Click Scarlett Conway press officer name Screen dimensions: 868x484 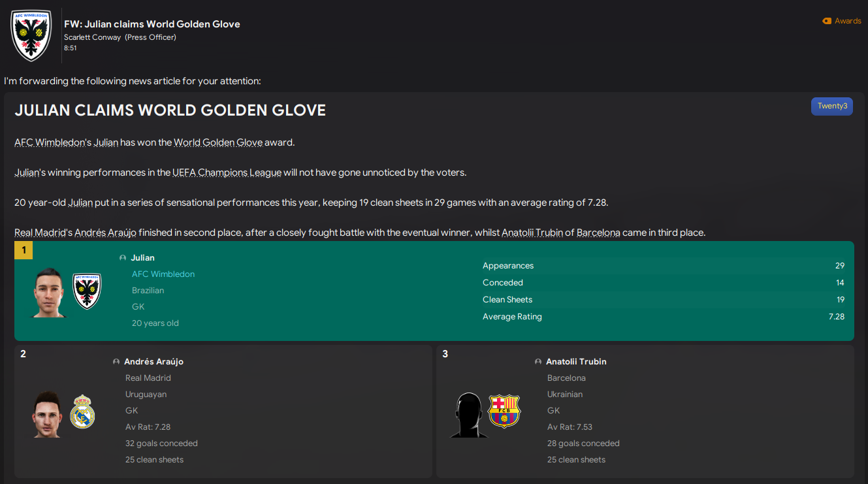click(92, 37)
